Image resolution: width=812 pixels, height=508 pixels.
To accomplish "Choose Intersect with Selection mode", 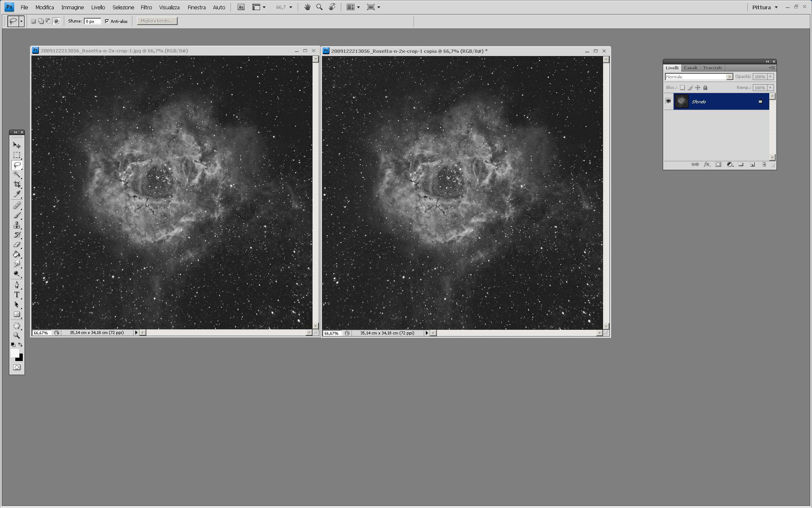I will tap(56, 21).
